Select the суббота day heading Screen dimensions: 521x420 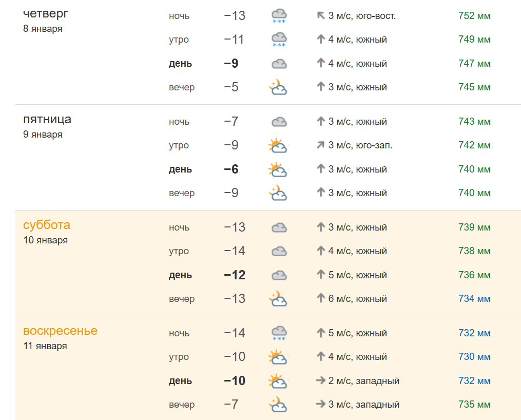[x=47, y=225]
